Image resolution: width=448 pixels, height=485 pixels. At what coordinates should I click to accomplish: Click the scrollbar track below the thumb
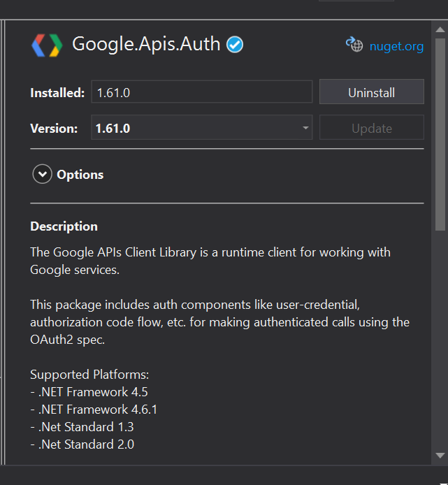[440, 340]
